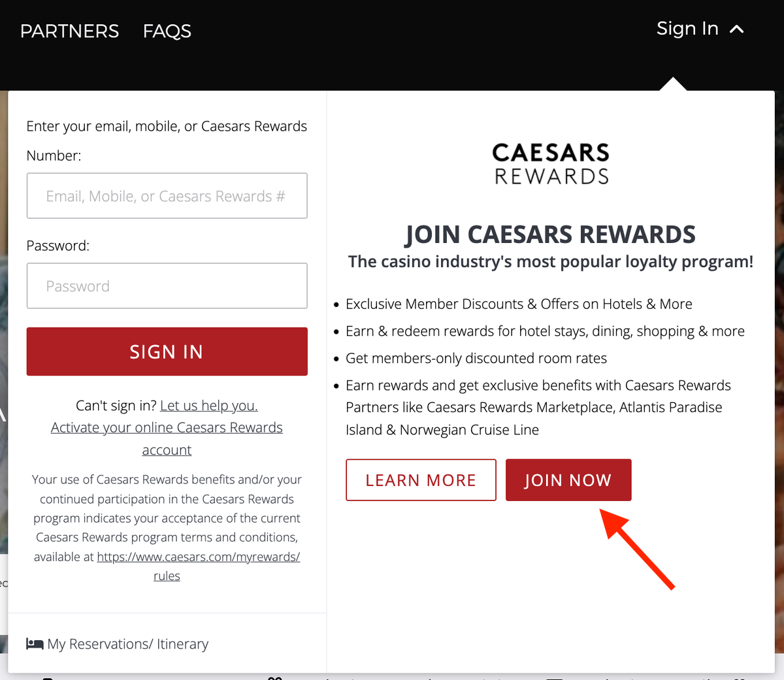Click the members-only discounted room rates bullet
Screen dimensions: 784x680
pos(476,359)
